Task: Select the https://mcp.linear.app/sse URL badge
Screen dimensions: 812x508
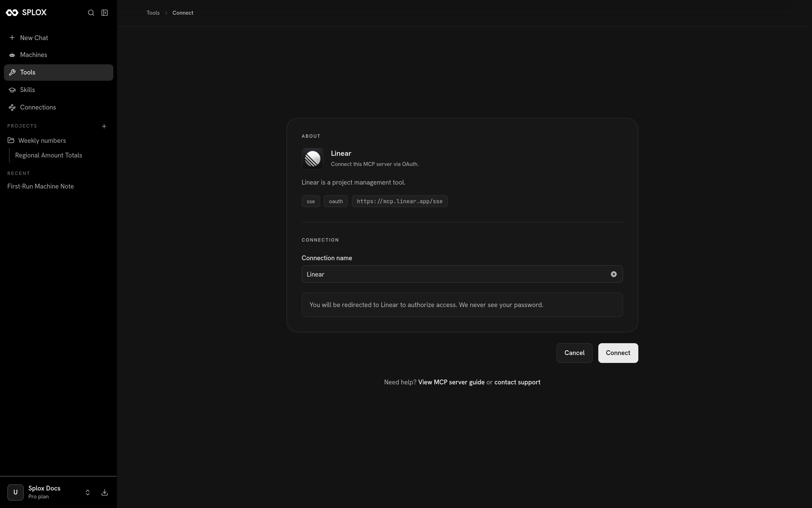Action: click(x=400, y=201)
